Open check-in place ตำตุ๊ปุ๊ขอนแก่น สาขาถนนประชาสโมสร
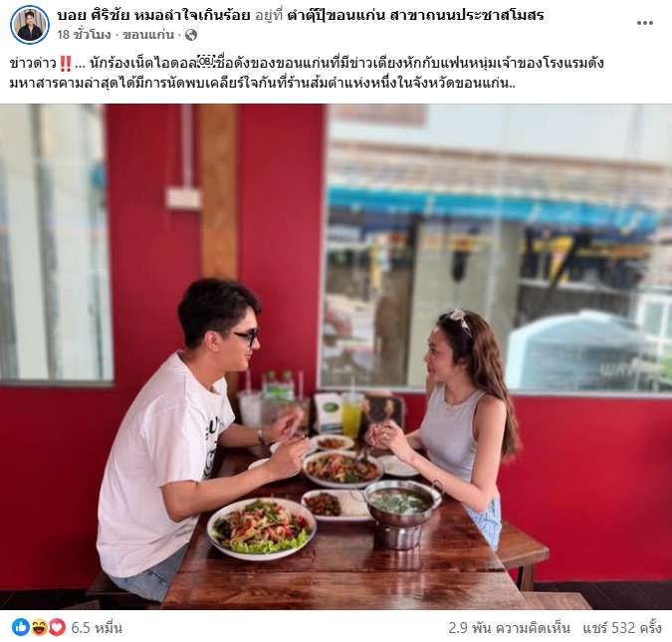 coord(415,16)
